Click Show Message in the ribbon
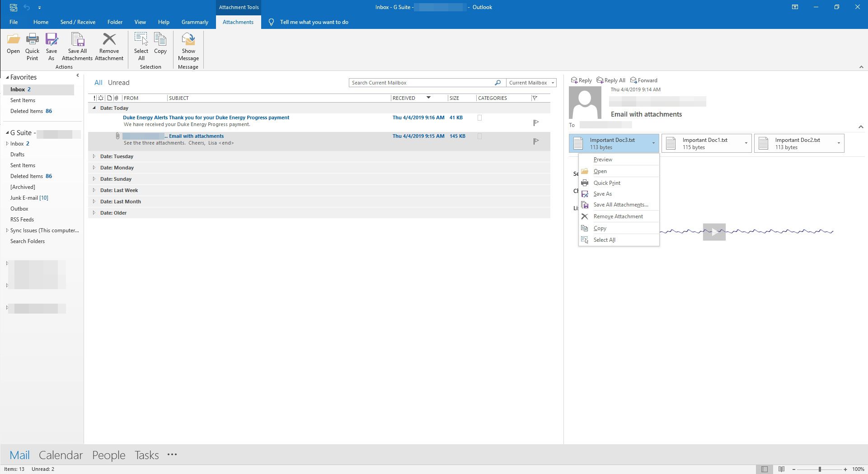 pos(188,47)
